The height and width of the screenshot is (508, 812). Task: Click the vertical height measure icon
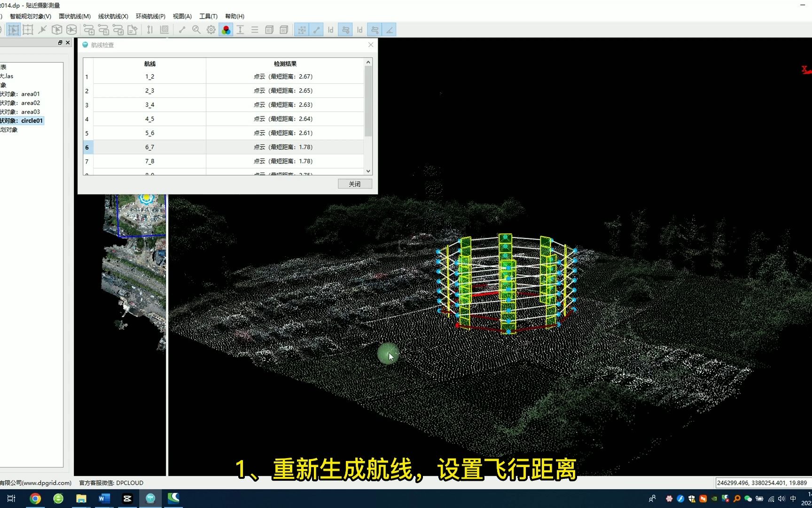pyautogui.click(x=150, y=30)
